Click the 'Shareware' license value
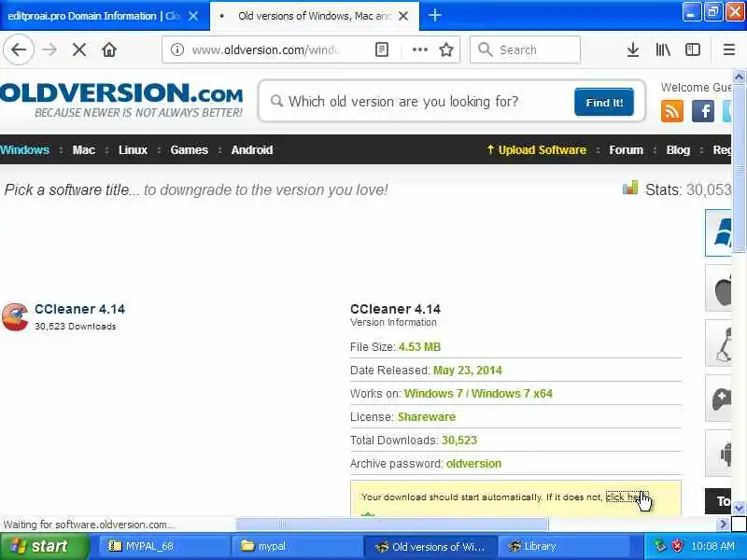The height and width of the screenshot is (560, 747). click(x=427, y=417)
